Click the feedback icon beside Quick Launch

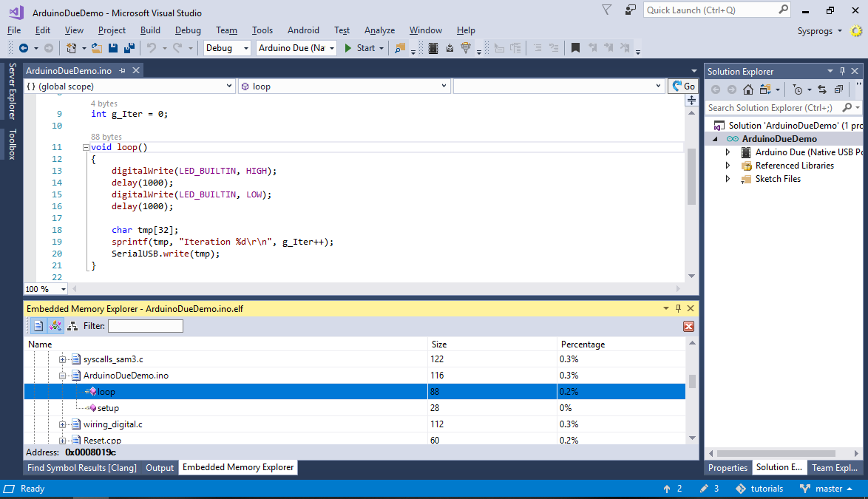click(x=630, y=10)
